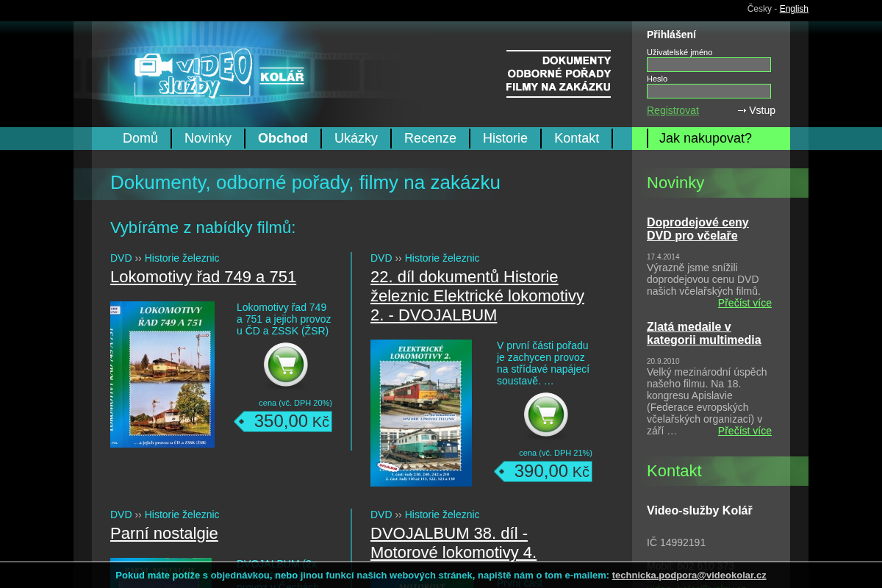882x588 pixels.
Task: Focus the Uživatelské jméno field
Action: coord(709,65)
